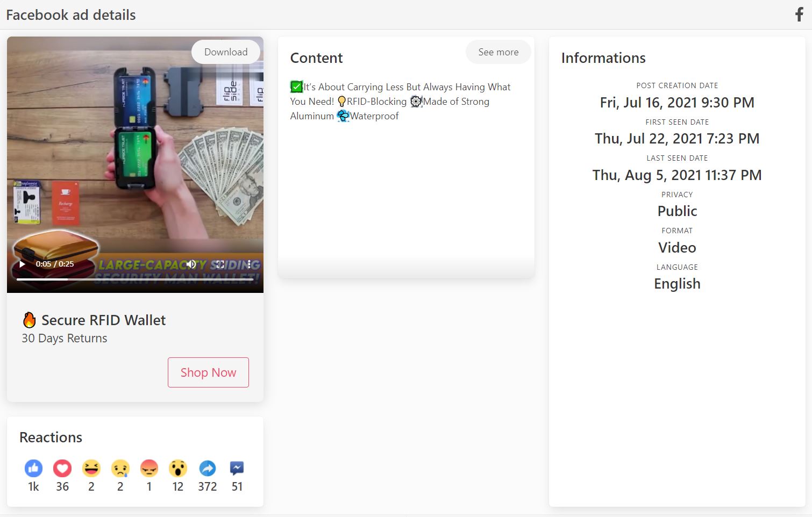Toggle fullscreen mode on the video
Image resolution: width=812 pixels, height=517 pixels.
pos(220,264)
